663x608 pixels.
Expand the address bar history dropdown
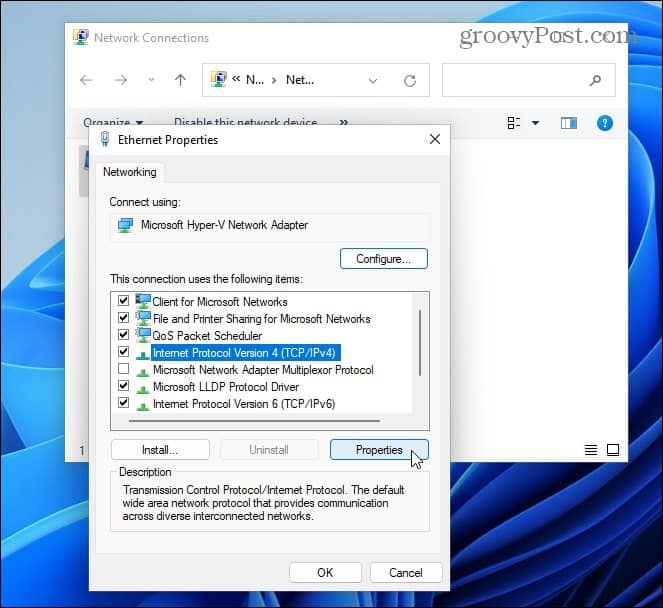click(x=373, y=80)
